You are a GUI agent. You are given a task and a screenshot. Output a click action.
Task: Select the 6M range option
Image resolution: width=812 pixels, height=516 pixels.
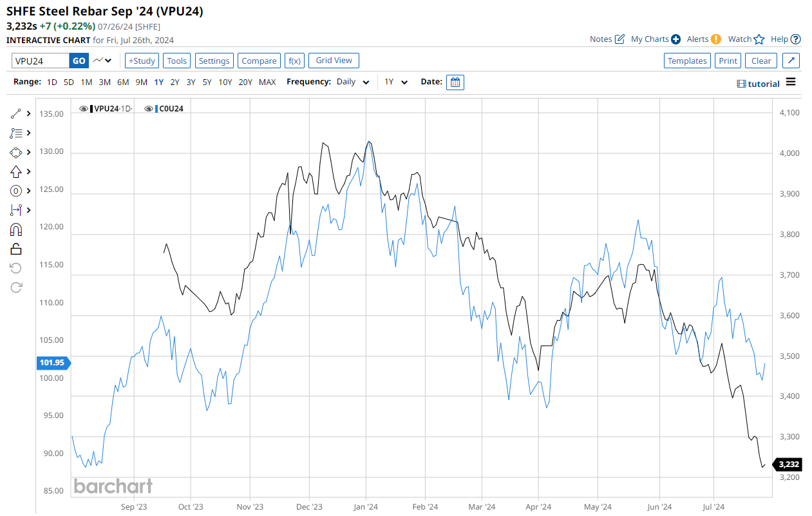[x=123, y=82]
